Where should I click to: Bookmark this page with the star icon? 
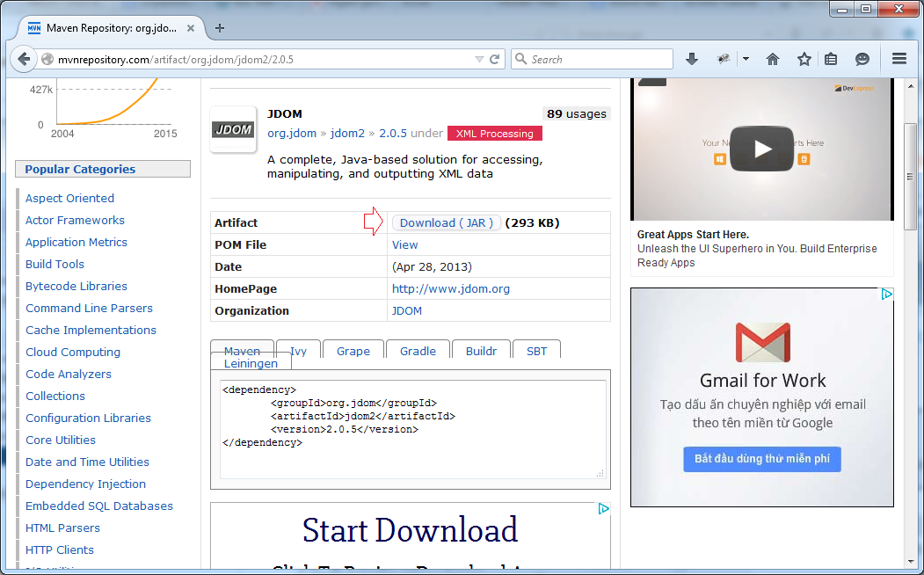(x=804, y=59)
